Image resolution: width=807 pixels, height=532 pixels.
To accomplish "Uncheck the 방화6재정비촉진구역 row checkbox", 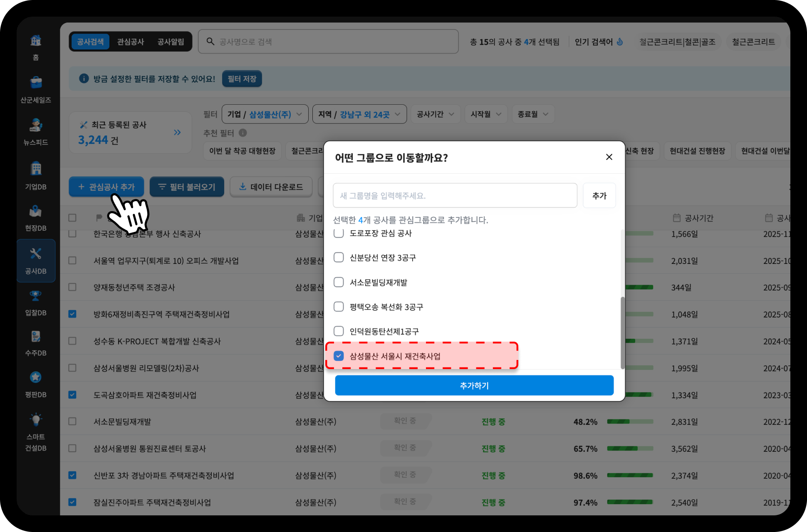I will point(72,314).
